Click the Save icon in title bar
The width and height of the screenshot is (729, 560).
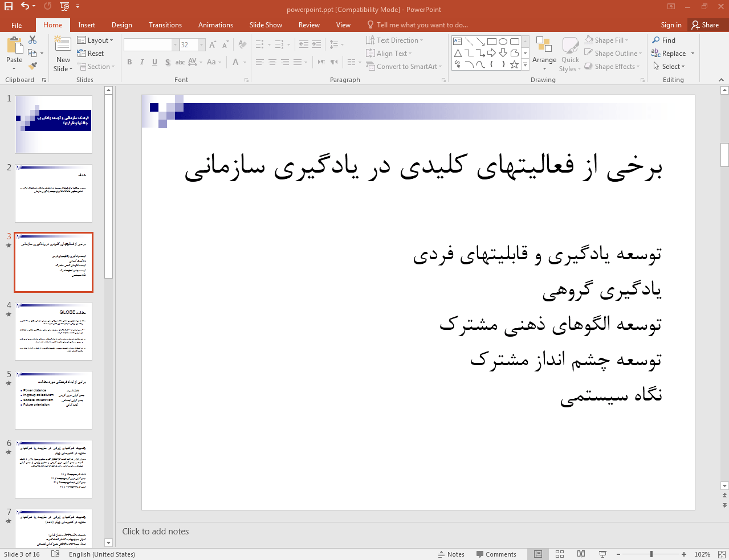[x=9, y=6]
